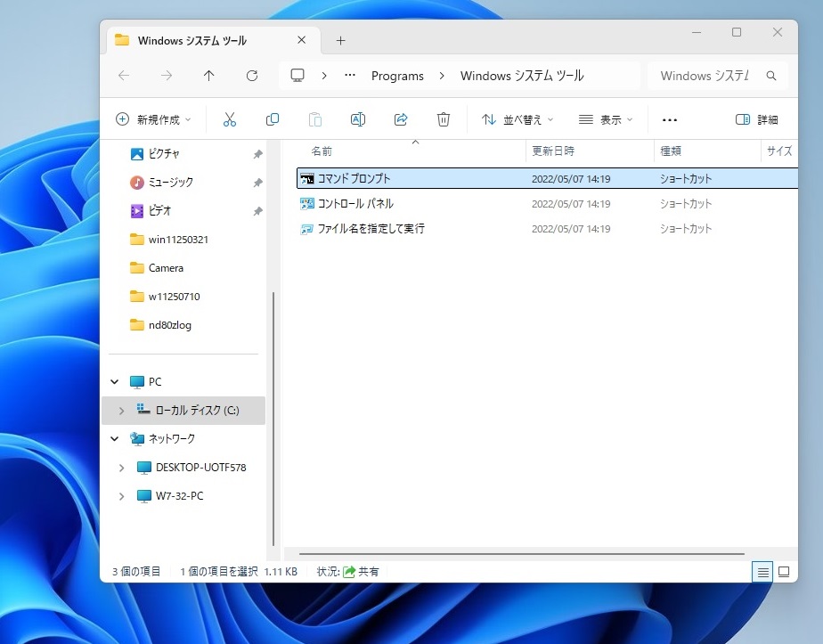This screenshot has height=644, width=823.
Task: Open the ピクチャ folder in sidebar
Action: pyautogui.click(x=164, y=154)
